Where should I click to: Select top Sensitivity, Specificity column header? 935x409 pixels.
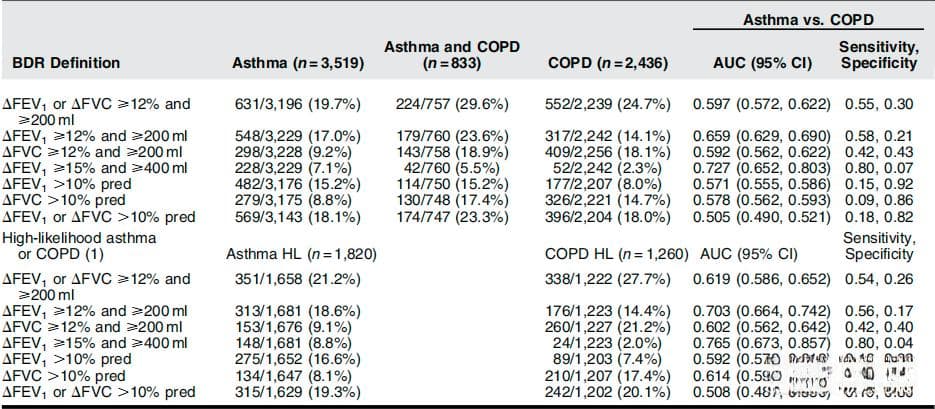point(879,55)
